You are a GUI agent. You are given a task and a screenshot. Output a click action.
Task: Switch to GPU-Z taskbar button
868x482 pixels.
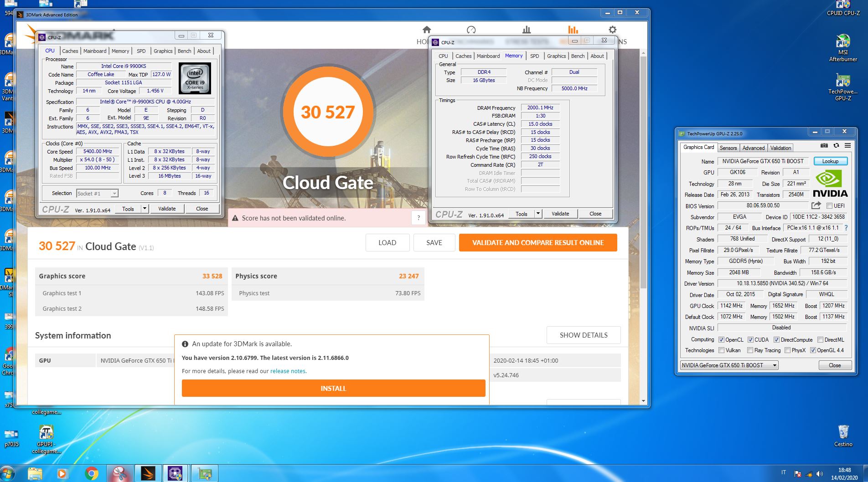[204, 474]
